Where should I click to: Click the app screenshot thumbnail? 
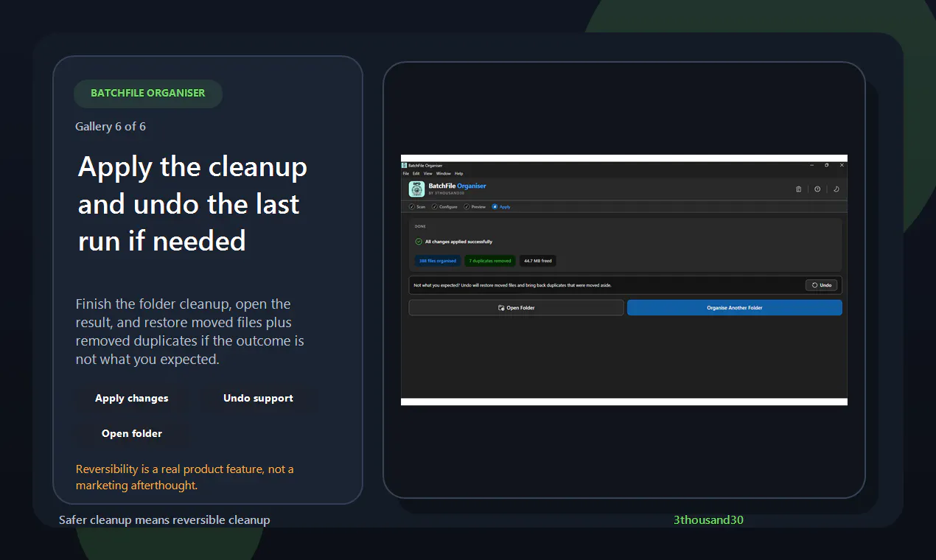click(x=624, y=280)
